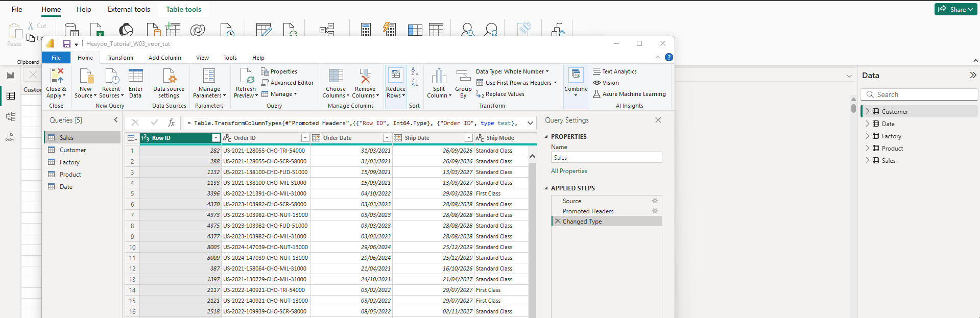Click the Share button
Image resolution: width=980 pixels, height=318 pixels.
tap(955, 9)
